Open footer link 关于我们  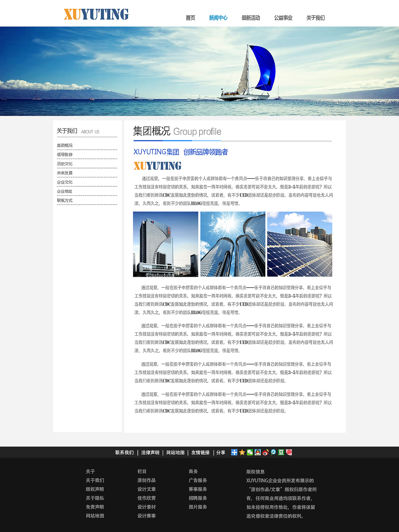[x=95, y=480]
